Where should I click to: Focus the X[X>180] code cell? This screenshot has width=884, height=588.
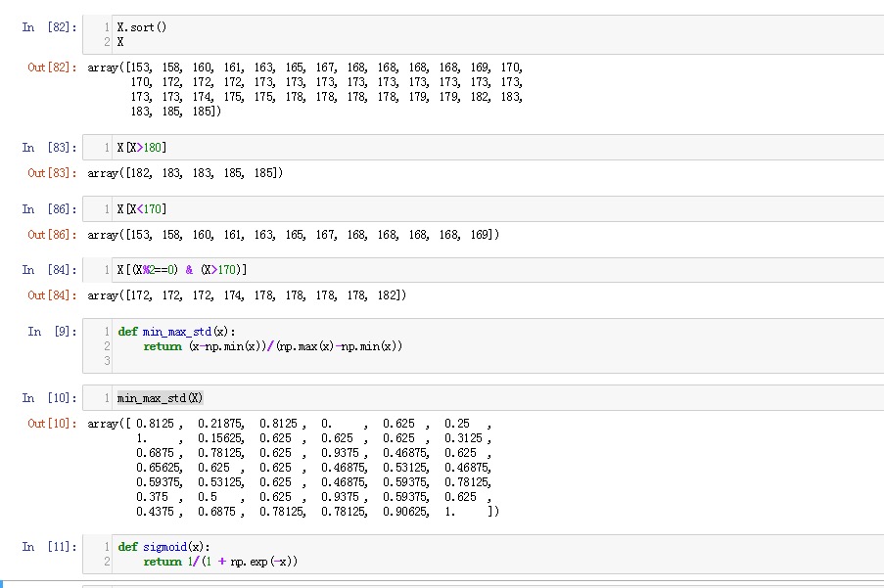489,147
